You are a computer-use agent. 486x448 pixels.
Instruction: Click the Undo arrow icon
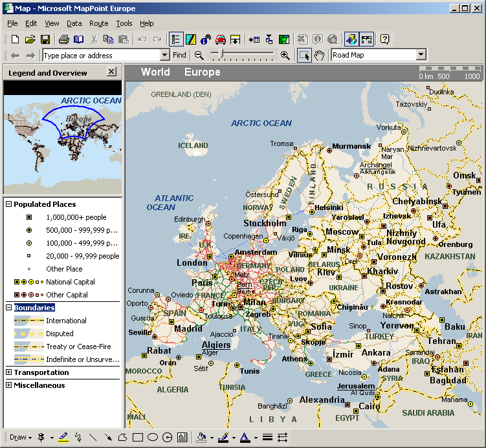(142, 39)
